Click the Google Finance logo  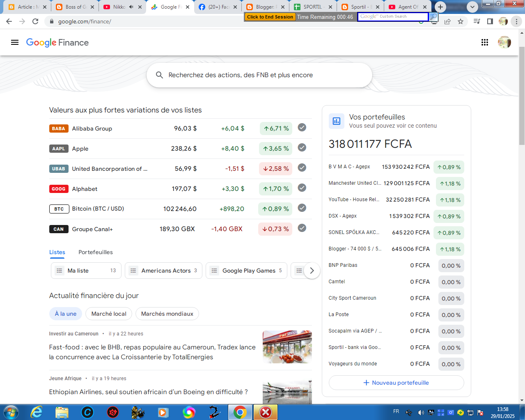tap(57, 42)
